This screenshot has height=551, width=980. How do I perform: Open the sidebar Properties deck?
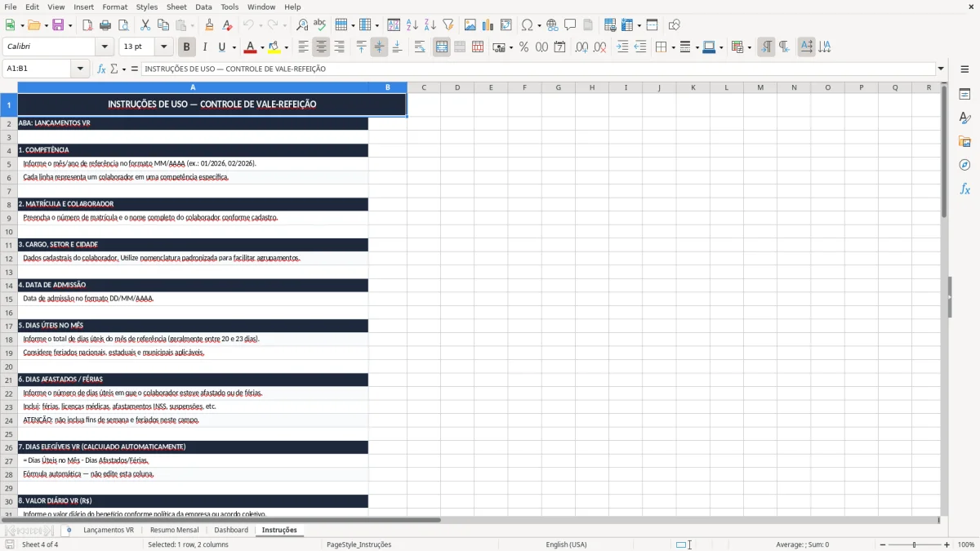click(x=964, y=95)
